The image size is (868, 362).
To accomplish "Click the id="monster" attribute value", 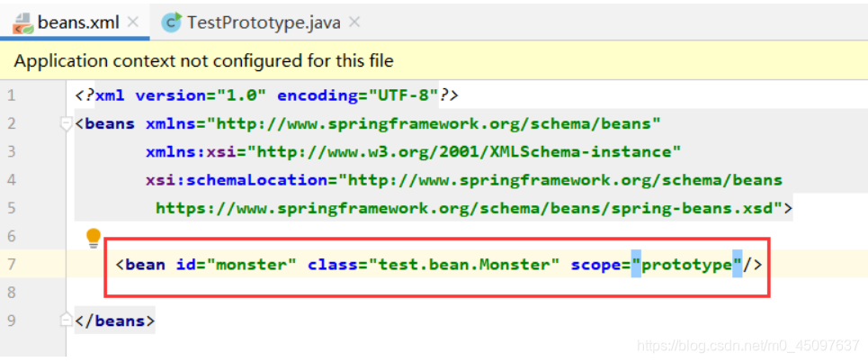I will [x=252, y=265].
